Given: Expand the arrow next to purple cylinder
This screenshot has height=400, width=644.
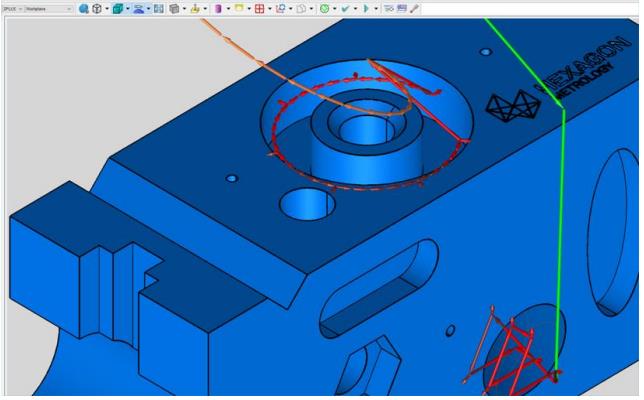Looking at the screenshot, I should tap(227, 7).
